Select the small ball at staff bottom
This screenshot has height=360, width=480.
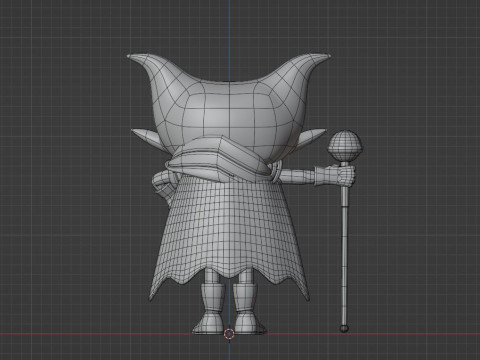tap(344, 328)
